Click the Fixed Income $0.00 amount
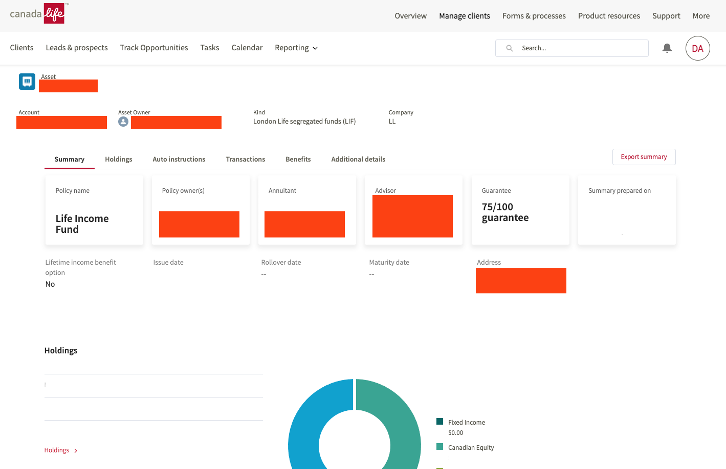 coord(456,432)
